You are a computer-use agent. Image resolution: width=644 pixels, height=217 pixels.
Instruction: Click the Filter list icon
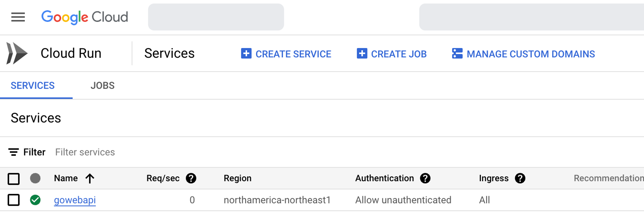(14, 152)
